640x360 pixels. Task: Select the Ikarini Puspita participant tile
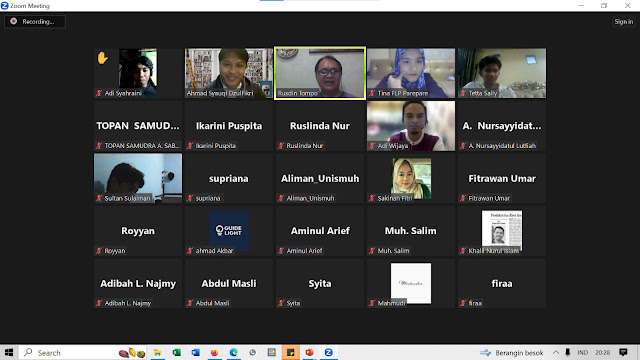(x=229, y=126)
